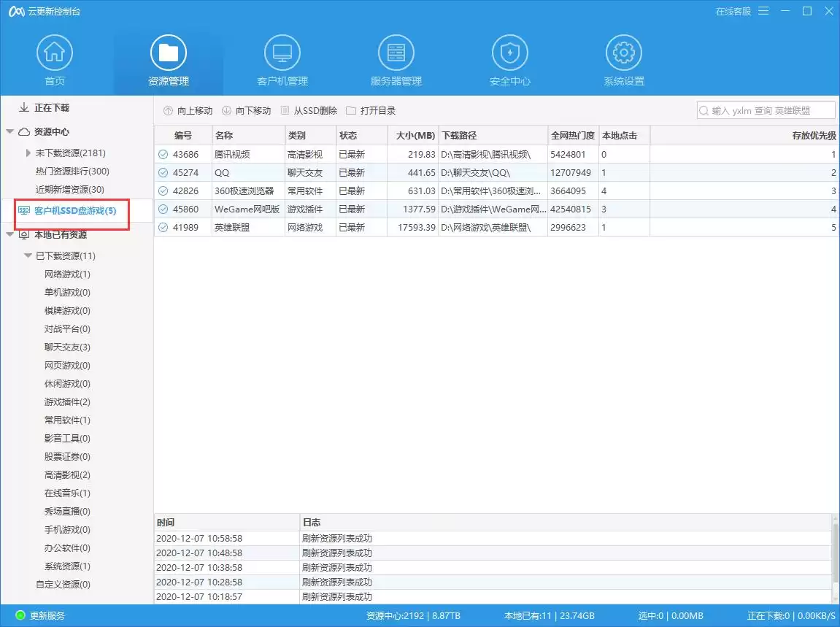Click 向上移动 move up toolbar button
Viewport: 840px width, 627px height.
(x=188, y=111)
